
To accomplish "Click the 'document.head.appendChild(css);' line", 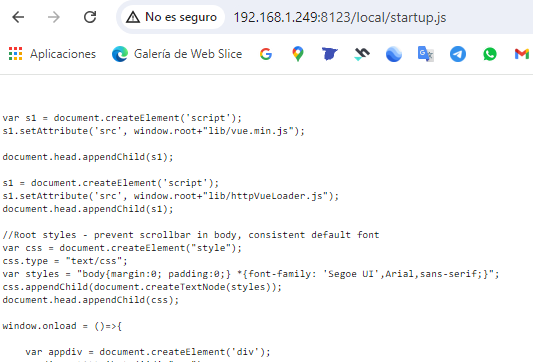I will 90,300.
